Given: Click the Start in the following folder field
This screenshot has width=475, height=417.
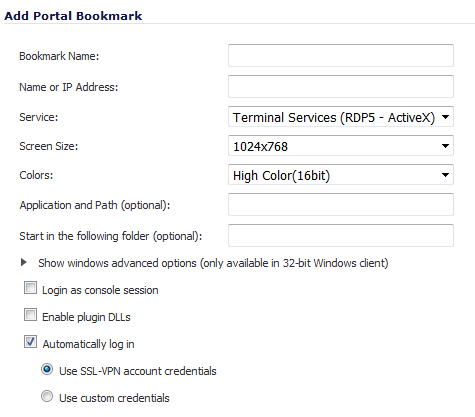Looking at the screenshot, I should click(341, 235).
